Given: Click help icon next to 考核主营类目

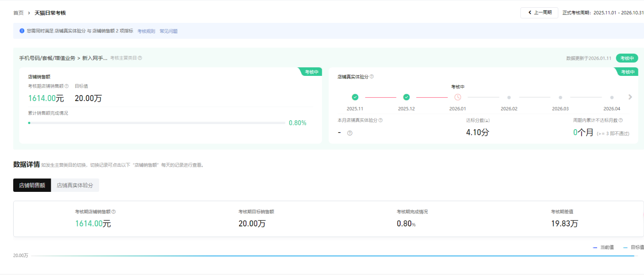Looking at the screenshot, I should (140, 58).
